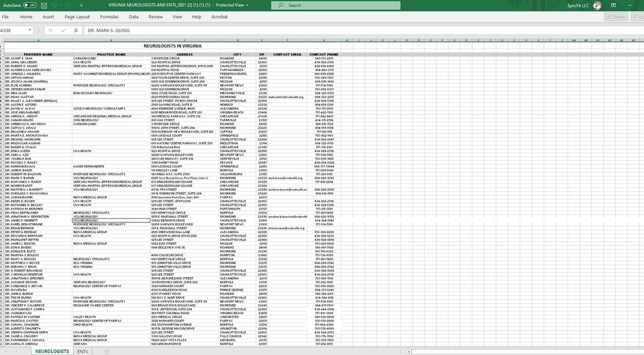The width and height of the screenshot is (644, 355).
Task: Click the PRACTICE NAME header cell
Action: point(111,54)
